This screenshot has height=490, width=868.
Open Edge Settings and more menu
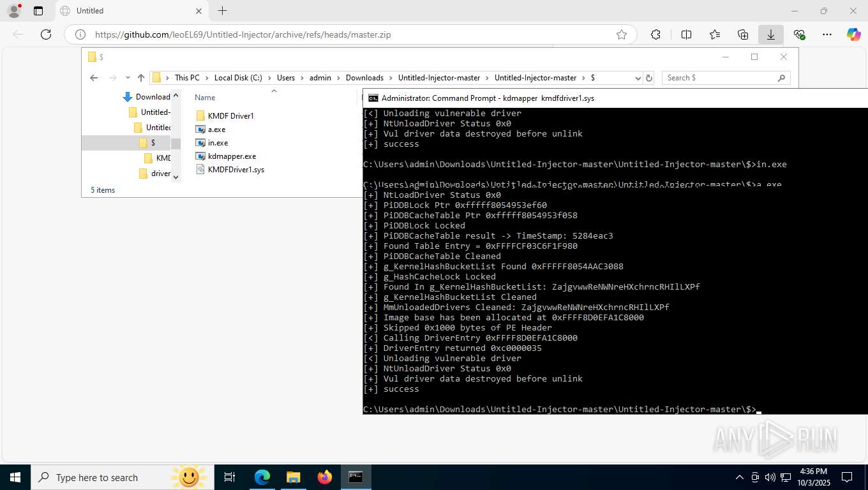pyautogui.click(x=827, y=34)
